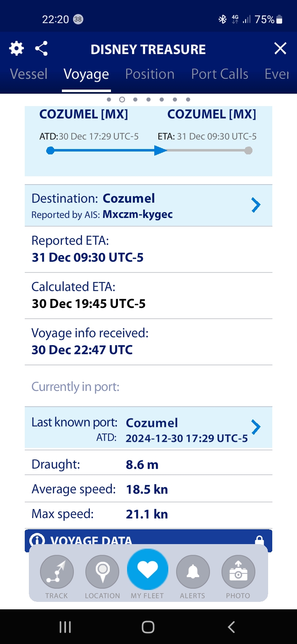Tap the share icon in header
The width and height of the screenshot is (297, 644).
tap(41, 49)
